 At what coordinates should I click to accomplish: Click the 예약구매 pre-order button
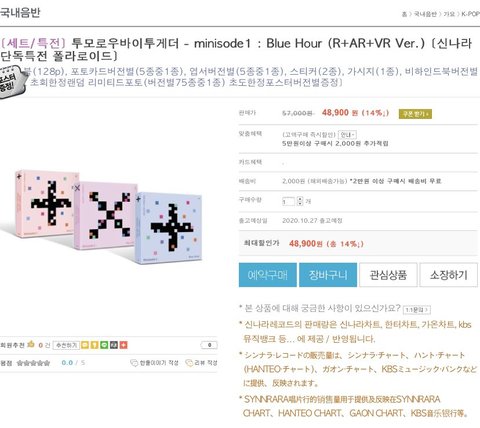[x=268, y=275]
